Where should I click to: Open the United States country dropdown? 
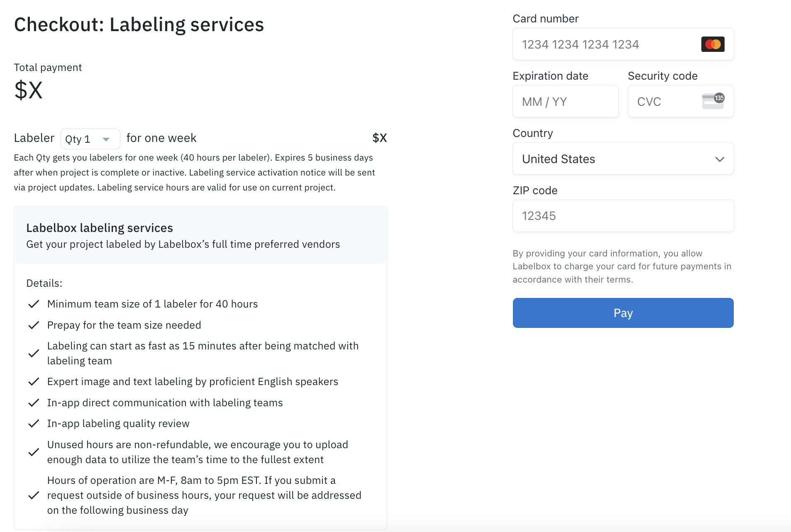[623, 159]
